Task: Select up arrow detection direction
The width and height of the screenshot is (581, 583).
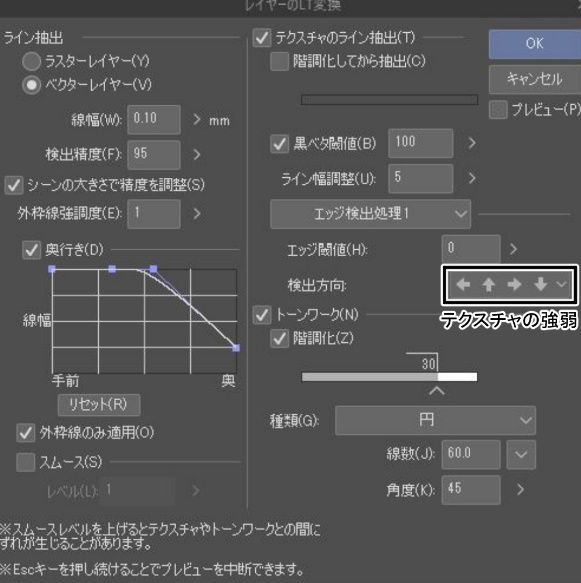Action: tap(488, 285)
